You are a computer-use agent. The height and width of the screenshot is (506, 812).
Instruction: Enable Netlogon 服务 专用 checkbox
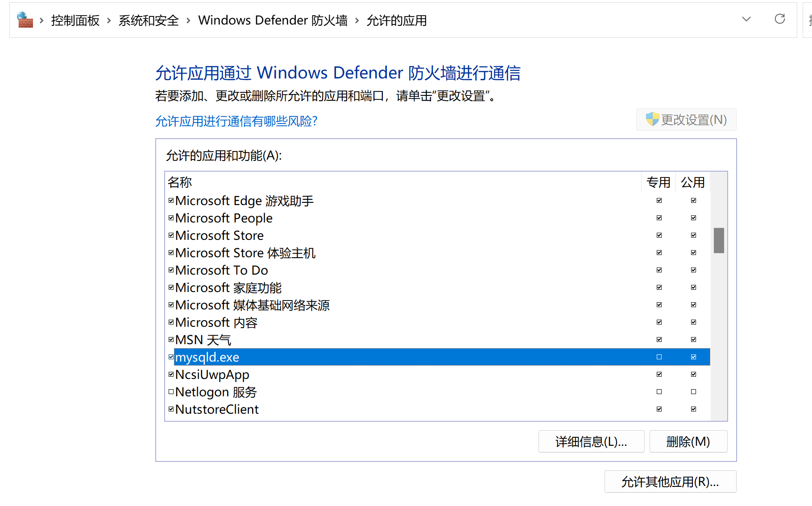click(659, 392)
